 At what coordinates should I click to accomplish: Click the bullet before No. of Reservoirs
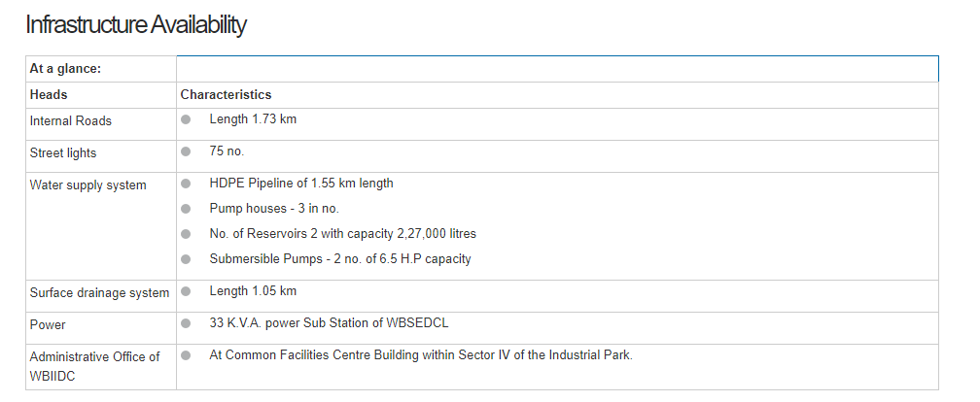[x=186, y=234]
